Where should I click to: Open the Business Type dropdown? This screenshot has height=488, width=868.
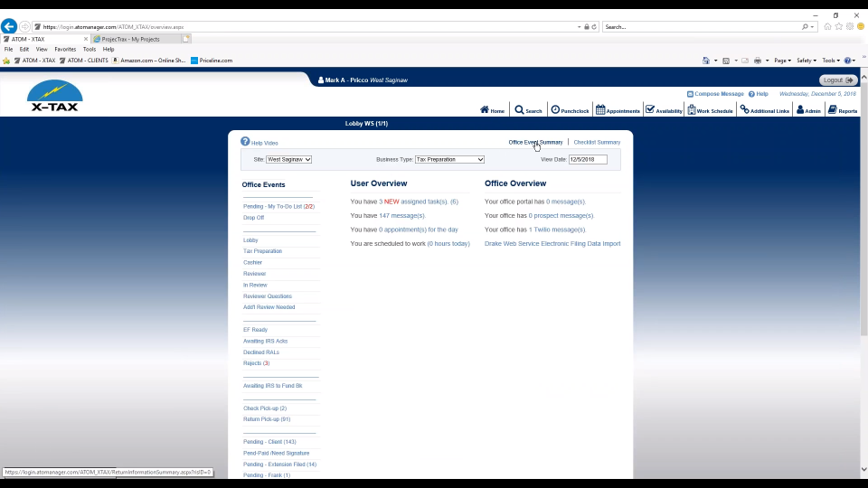[x=449, y=159]
